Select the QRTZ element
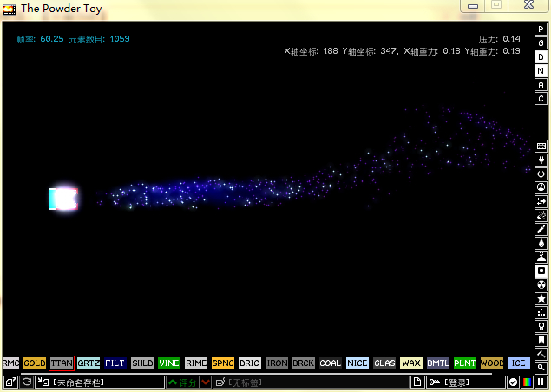 [x=89, y=363]
